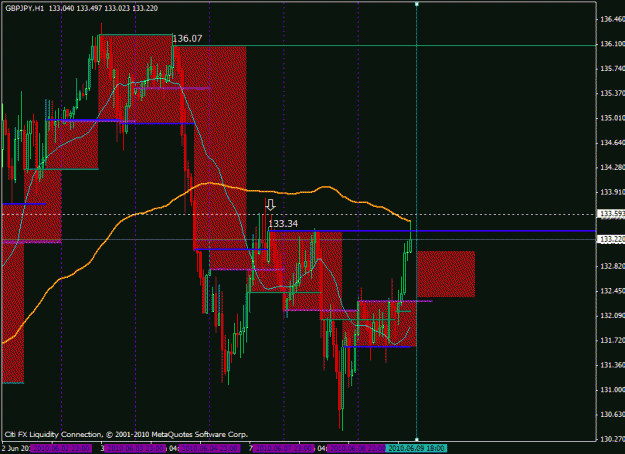
Task: Click the 133.593 crosshair price tag on the scale
Action: 611,214
